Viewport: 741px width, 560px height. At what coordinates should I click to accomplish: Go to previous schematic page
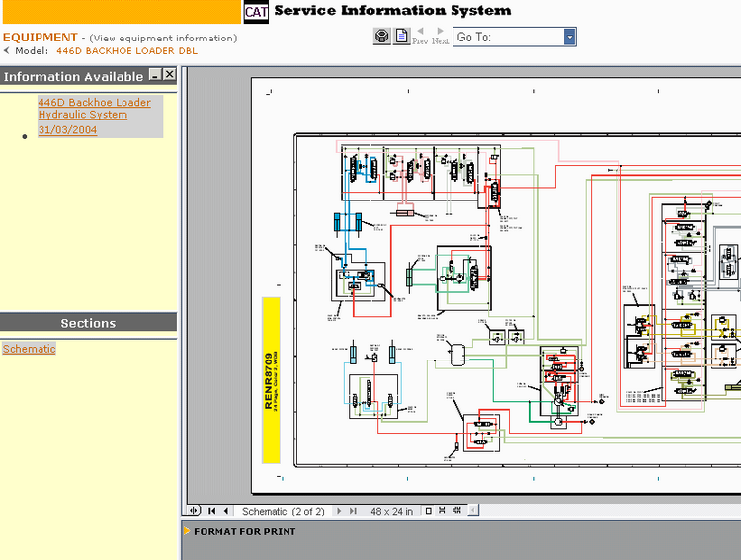[226, 511]
